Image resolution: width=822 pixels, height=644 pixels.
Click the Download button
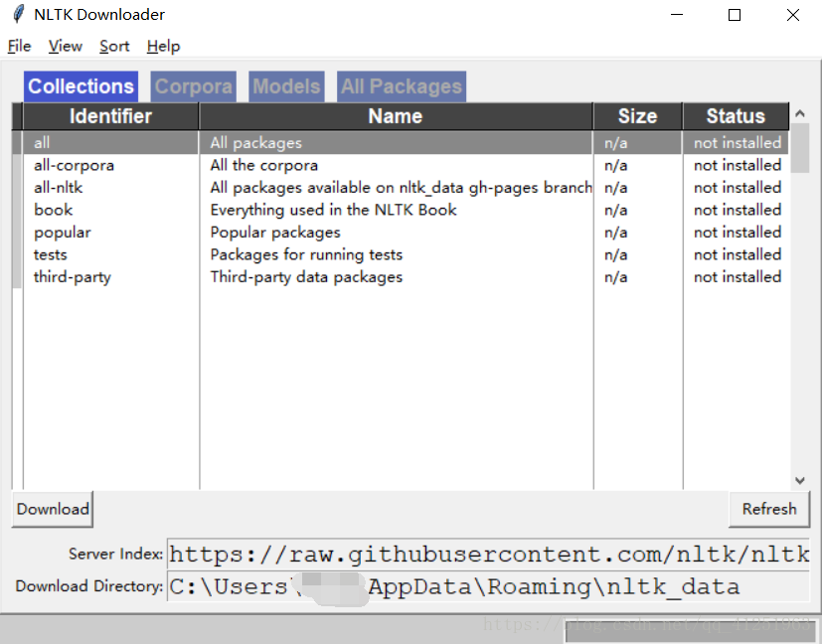pyautogui.click(x=53, y=509)
